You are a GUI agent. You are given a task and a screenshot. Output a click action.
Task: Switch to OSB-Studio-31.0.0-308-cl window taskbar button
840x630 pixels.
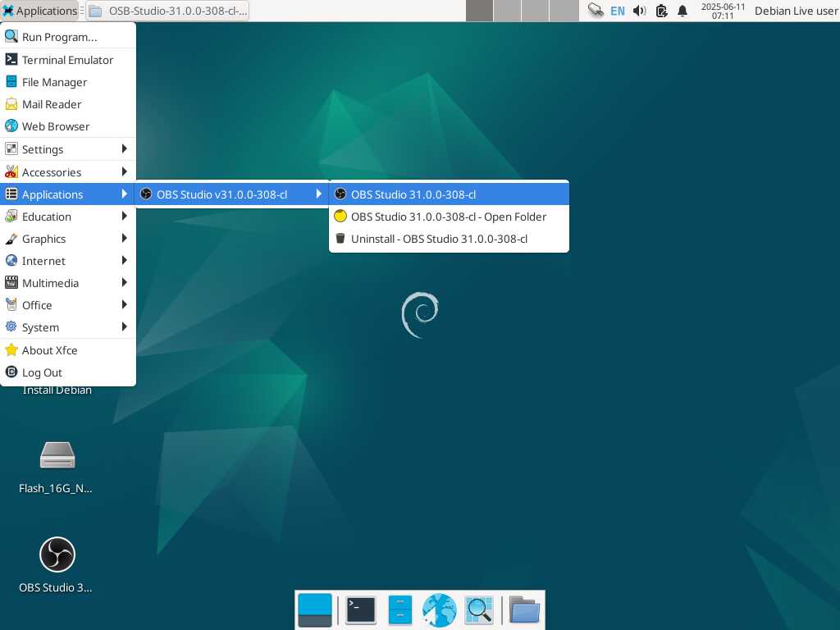167,11
